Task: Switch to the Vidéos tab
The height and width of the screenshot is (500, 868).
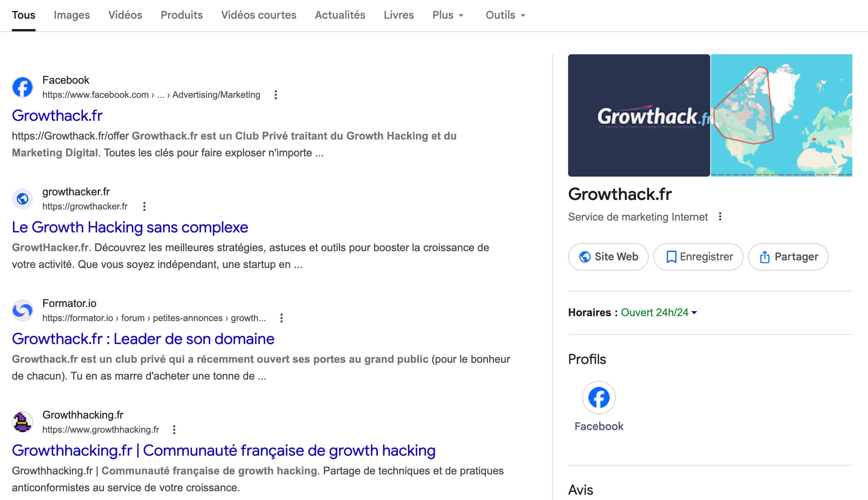Action: pos(125,15)
